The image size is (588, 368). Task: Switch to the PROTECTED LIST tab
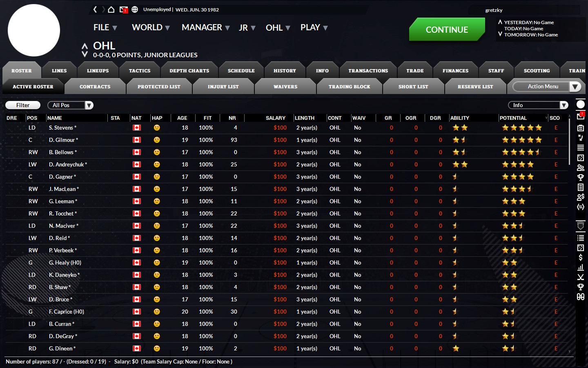159,86
